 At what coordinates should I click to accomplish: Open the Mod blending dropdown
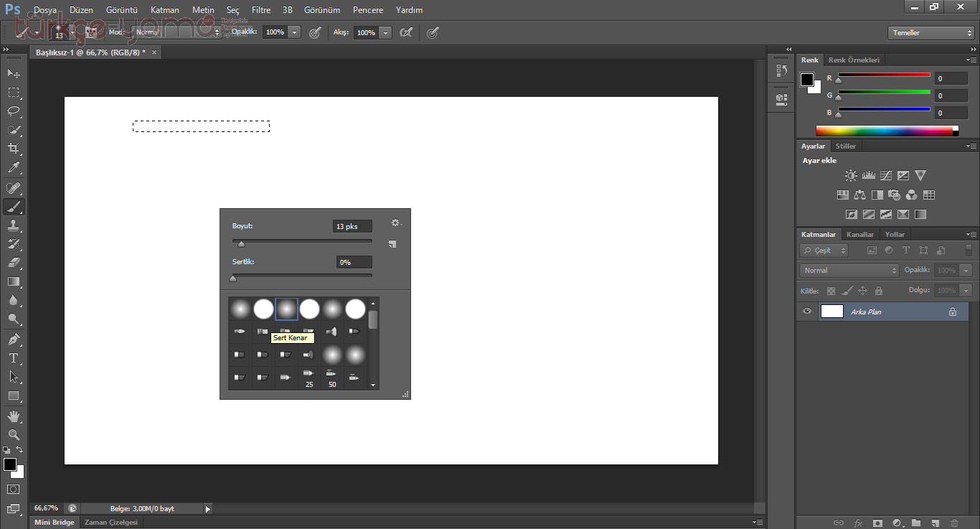pos(179,32)
